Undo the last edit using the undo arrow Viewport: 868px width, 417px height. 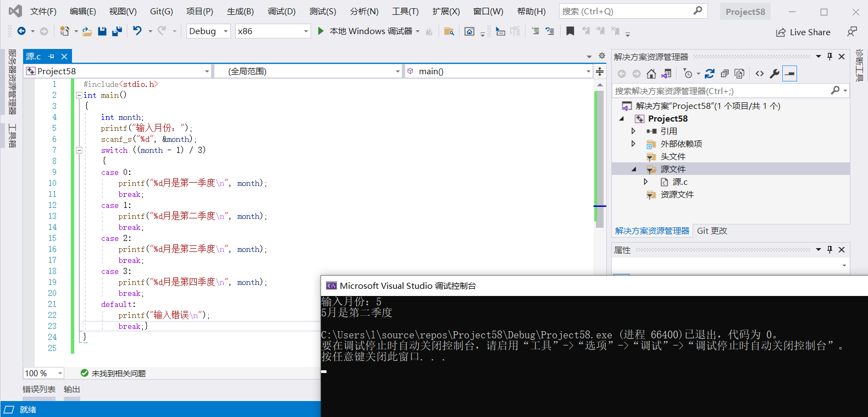137,31
